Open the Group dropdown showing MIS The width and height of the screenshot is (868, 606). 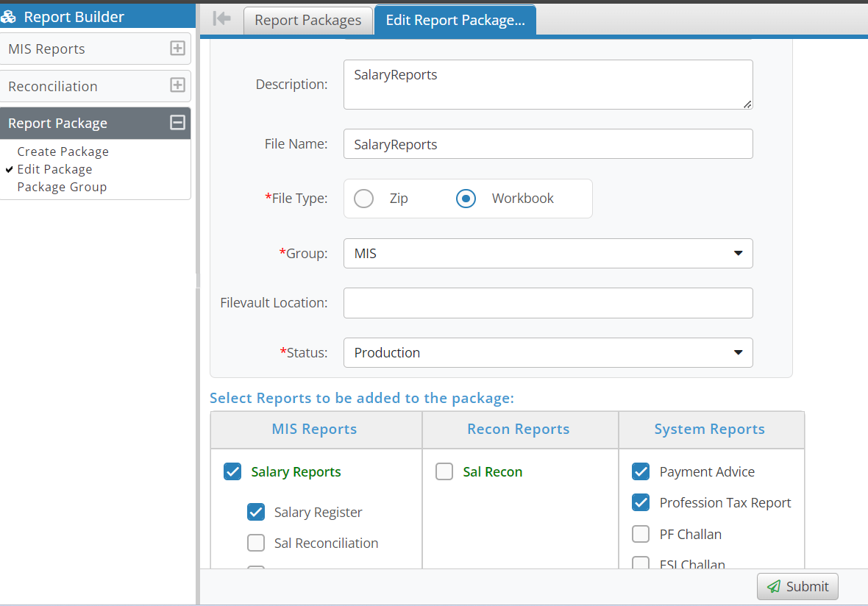(547, 254)
